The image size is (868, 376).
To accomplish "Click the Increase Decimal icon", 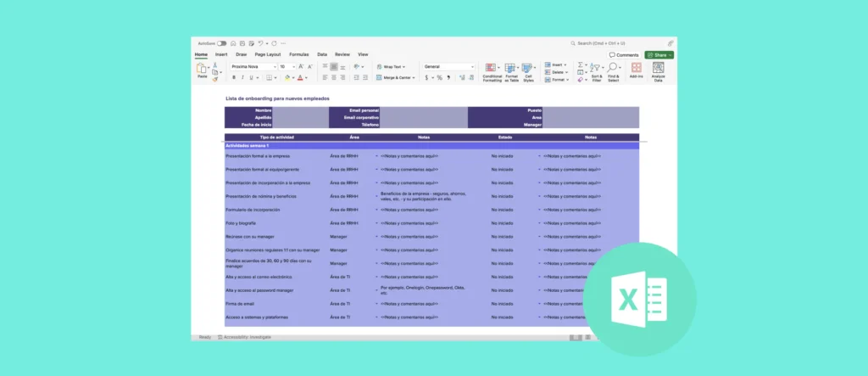I will click(462, 77).
